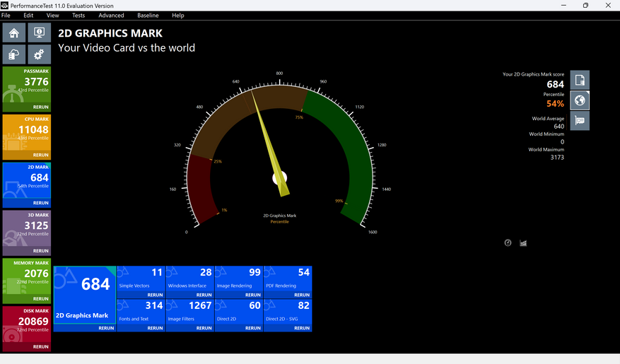The width and height of the screenshot is (620, 364).
Task: Open the File menu
Action: pos(6,16)
